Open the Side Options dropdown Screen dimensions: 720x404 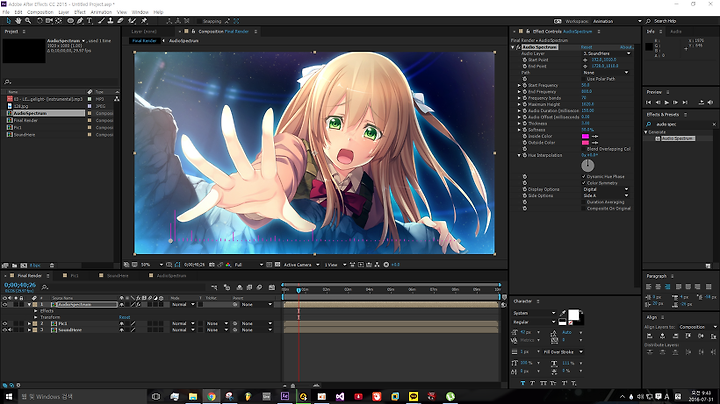606,196
